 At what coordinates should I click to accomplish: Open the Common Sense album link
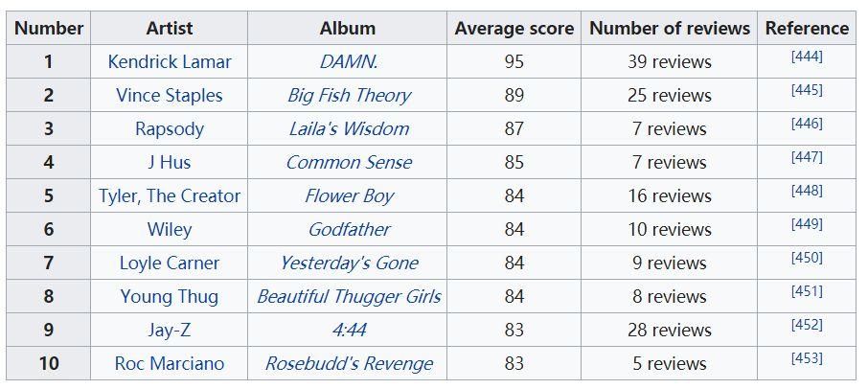(348, 162)
